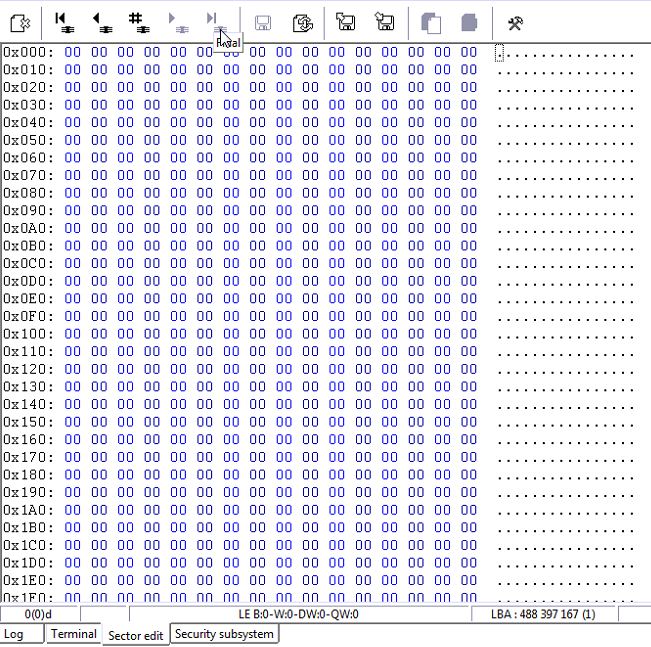The height and width of the screenshot is (647, 651).
Task: Click the 0x0C0 offset label
Action: pyautogui.click(x=28, y=263)
